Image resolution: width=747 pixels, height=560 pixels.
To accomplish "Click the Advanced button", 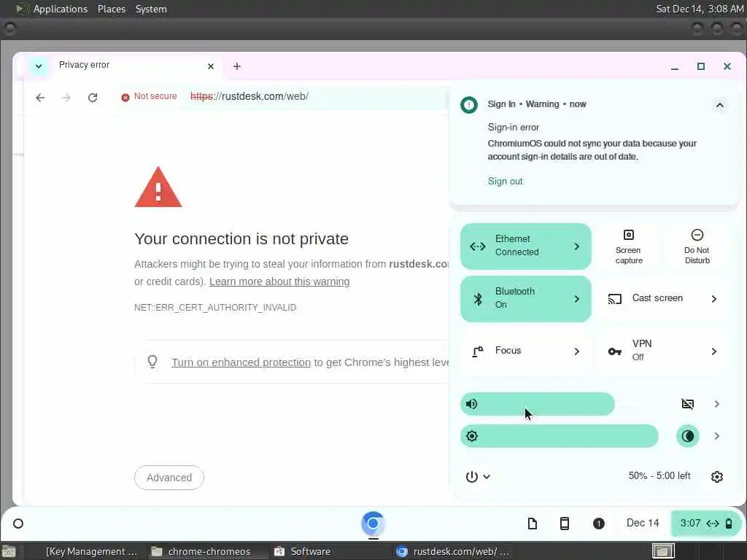I will click(169, 477).
